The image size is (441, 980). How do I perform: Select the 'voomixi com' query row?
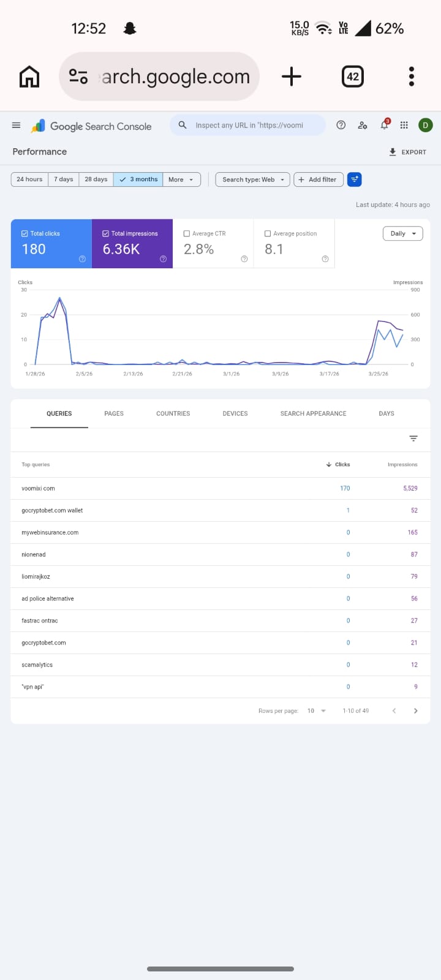(x=221, y=488)
